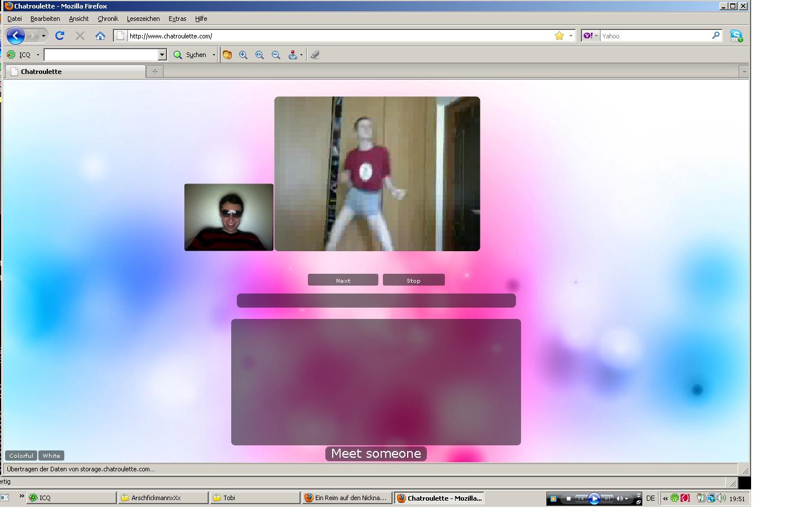Open the Datei menu
This screenshot has height=508, width=812.
(15, 19)
